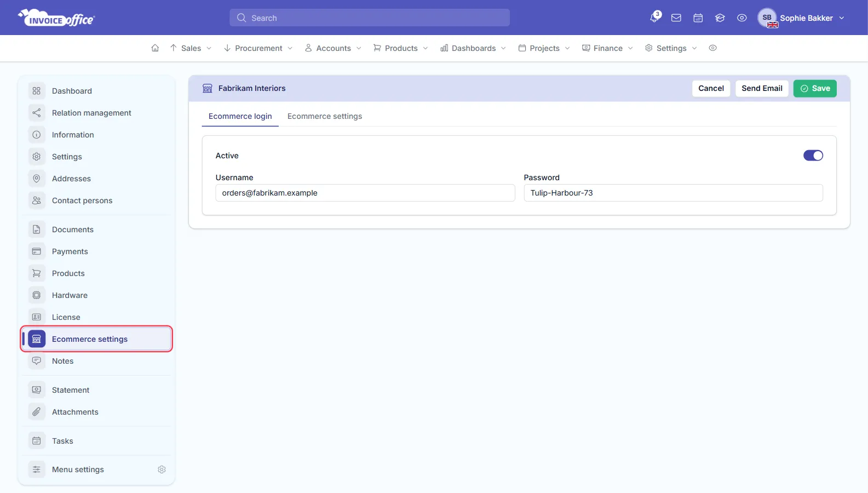Open the mail envelope icon in header
868x493 pixels.
(676, 18)
